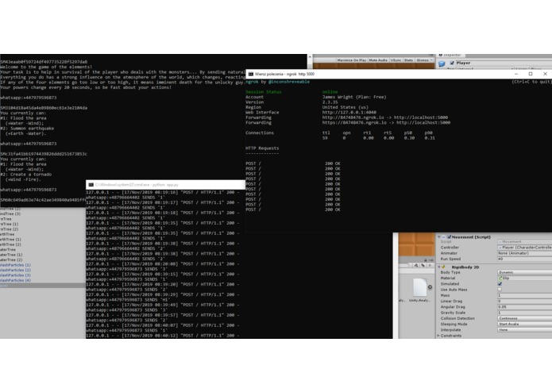Select WaterTree (2) in Hierarchy

point(11,259)
